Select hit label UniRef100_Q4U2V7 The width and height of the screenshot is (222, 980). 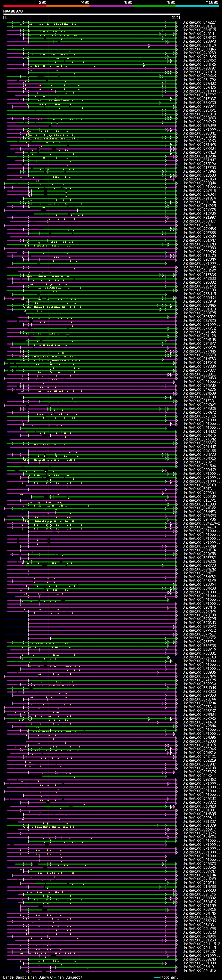click(x=199, y=271)
